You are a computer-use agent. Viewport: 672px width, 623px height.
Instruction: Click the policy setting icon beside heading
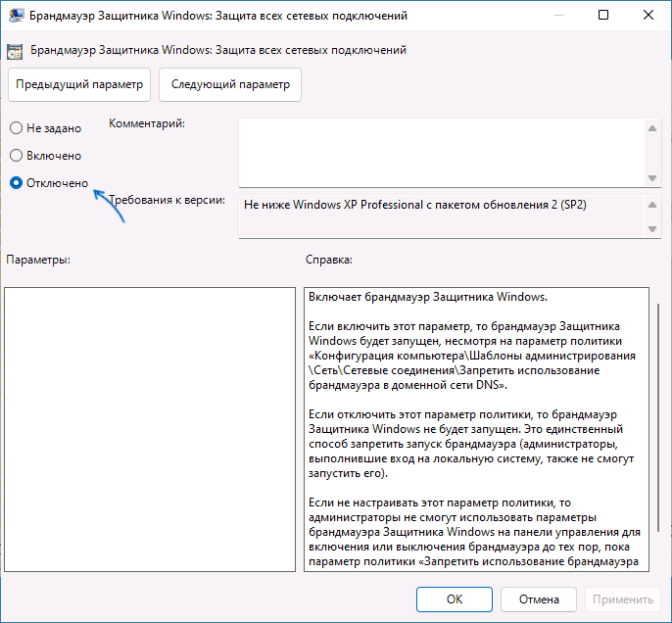[15, 51]
